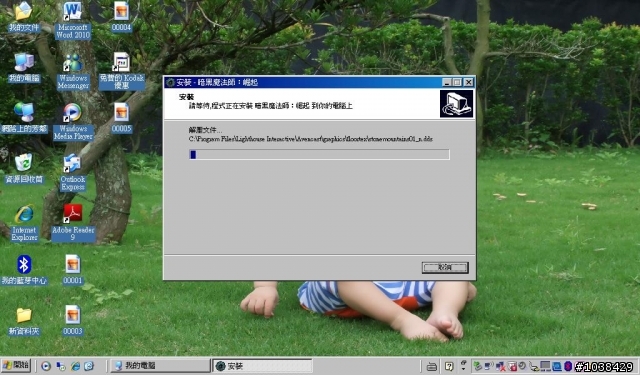Image resolution: width=640 pixels, height=375 pixels.
Task: Click Media Player quick launch icon
Action: tap(46, 366)
